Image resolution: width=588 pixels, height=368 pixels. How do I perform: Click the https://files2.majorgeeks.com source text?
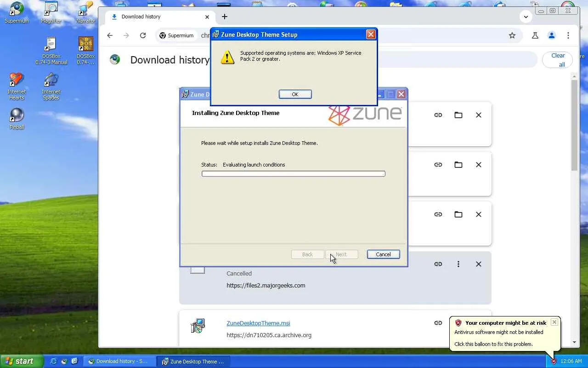pyautogui.click(x=266, y=285)
